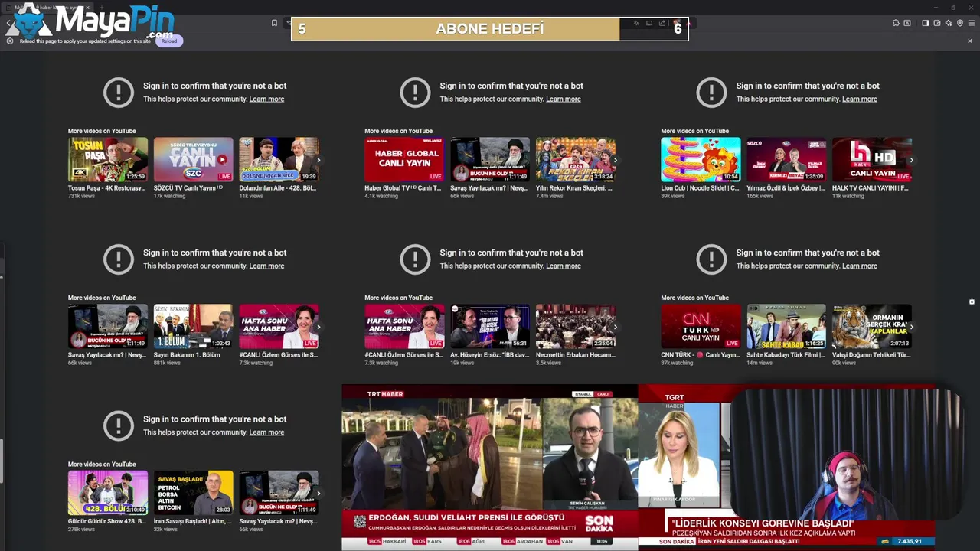Show next videos after Necmettin Erbakan thumbnail
Screen dimensions: 980x551
click(615, 327)
